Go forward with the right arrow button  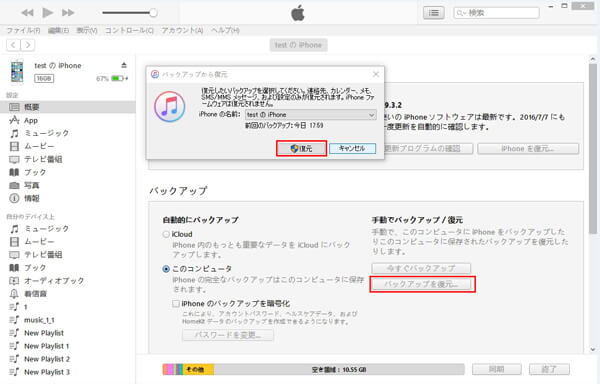(28, 45)
